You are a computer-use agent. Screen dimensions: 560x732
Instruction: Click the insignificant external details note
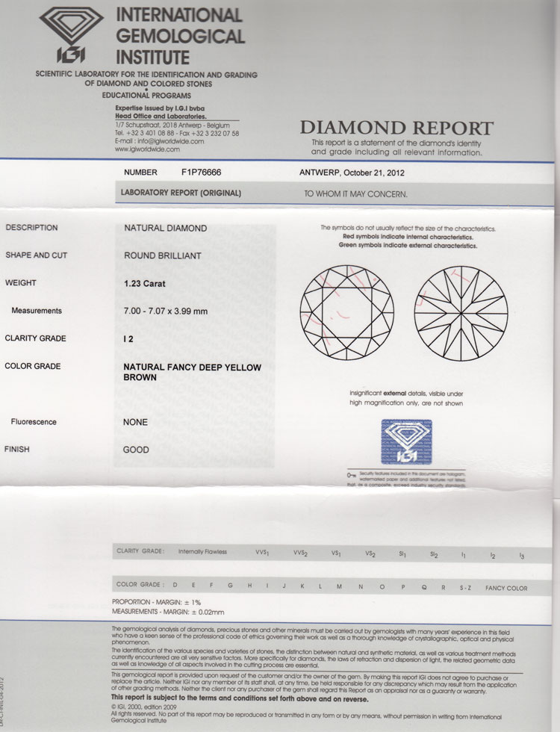tap(406, 398)
